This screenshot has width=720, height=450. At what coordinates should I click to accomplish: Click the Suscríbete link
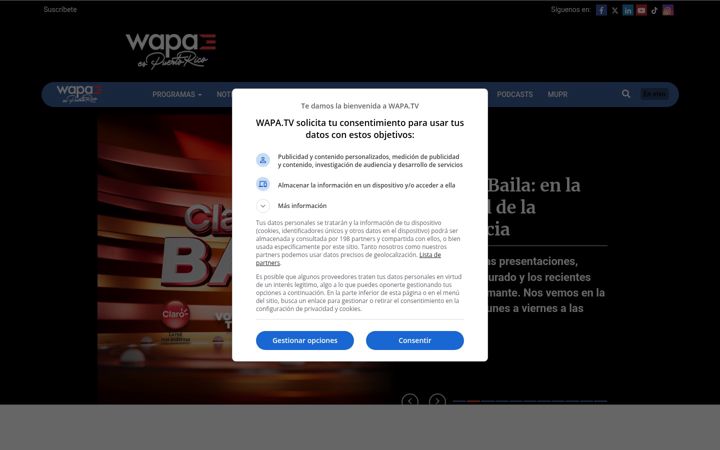[60, 10]
